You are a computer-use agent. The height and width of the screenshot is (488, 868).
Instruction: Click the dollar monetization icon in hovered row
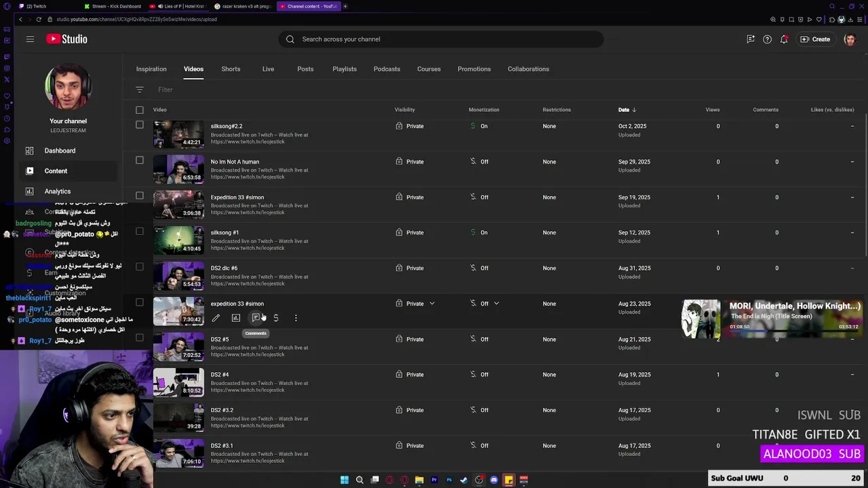pos(276,318)
